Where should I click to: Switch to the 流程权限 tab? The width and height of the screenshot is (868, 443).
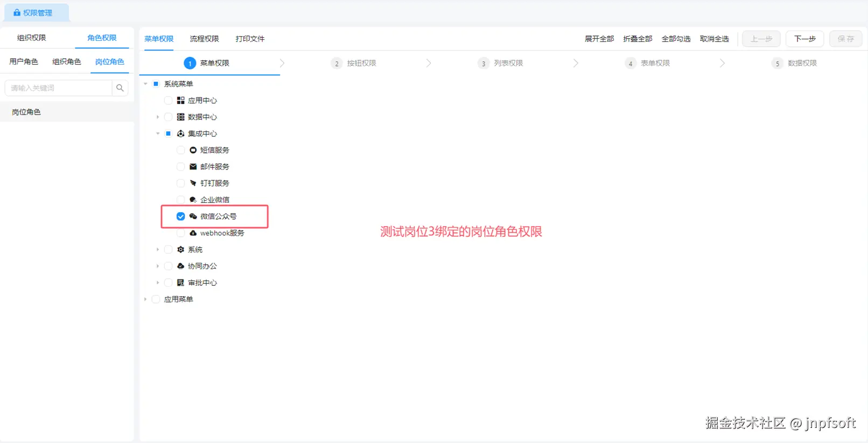(x=205, y=39)
